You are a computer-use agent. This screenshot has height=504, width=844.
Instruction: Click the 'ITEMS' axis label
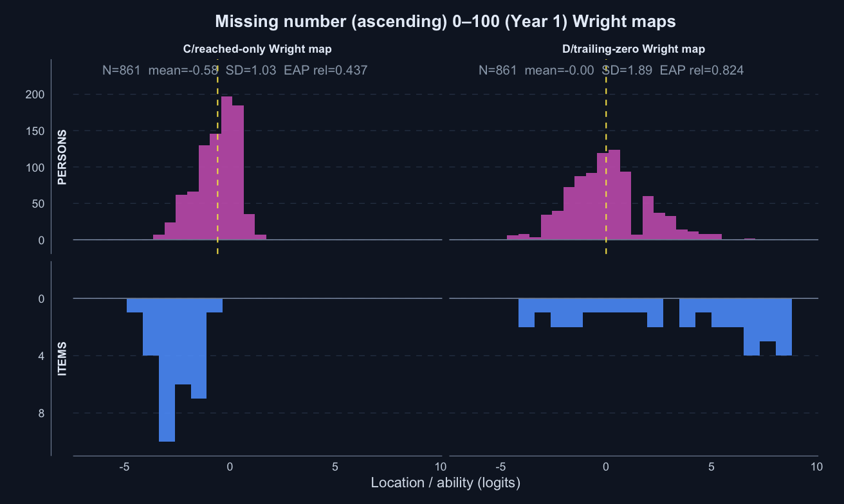point(62,357)
